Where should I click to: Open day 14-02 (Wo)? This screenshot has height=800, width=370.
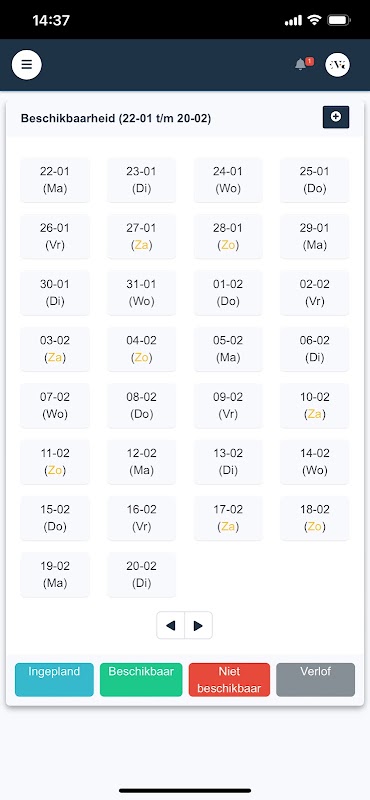[x=314, y=462]
